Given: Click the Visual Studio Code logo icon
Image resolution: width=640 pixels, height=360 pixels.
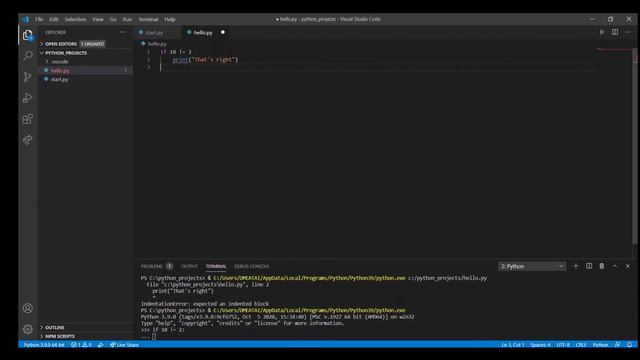Looking at the screenshot, I should 25,19.
